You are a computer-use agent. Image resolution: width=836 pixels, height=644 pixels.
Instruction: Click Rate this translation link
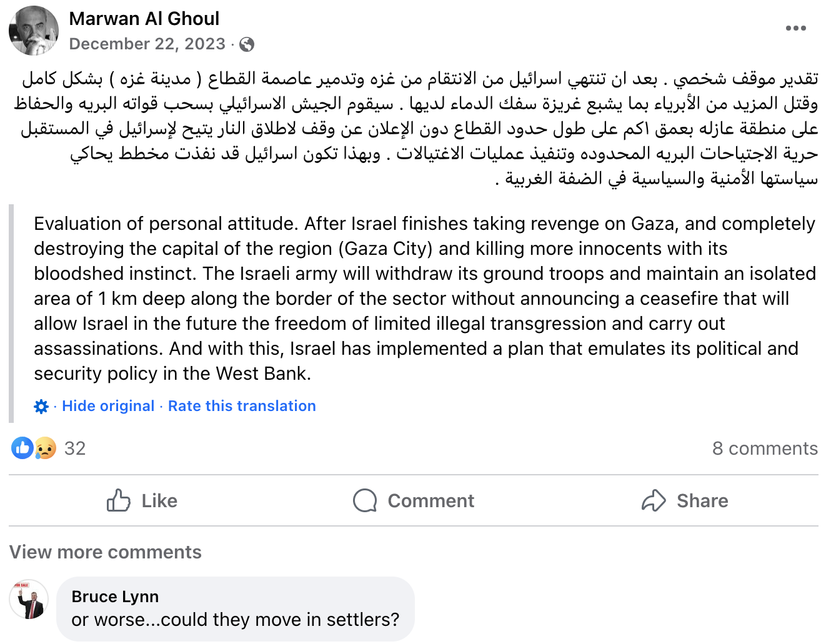pyautogui.click(x=242, y=406)
